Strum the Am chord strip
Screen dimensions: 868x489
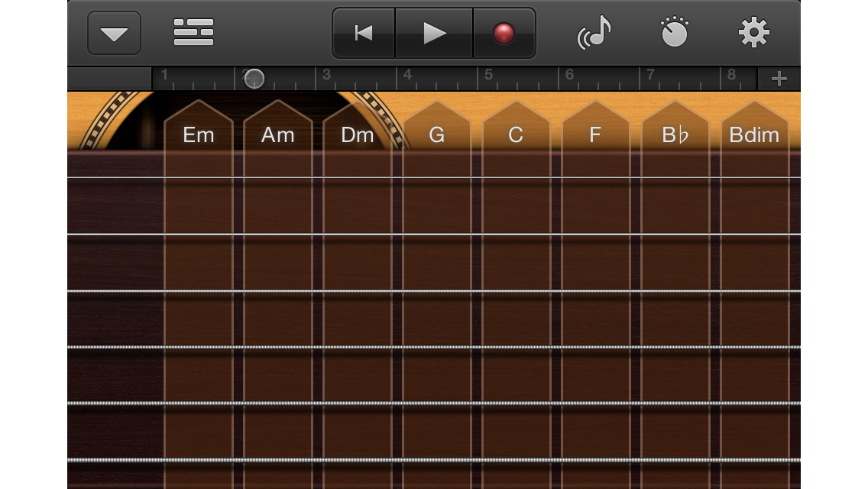click(278, 293)
